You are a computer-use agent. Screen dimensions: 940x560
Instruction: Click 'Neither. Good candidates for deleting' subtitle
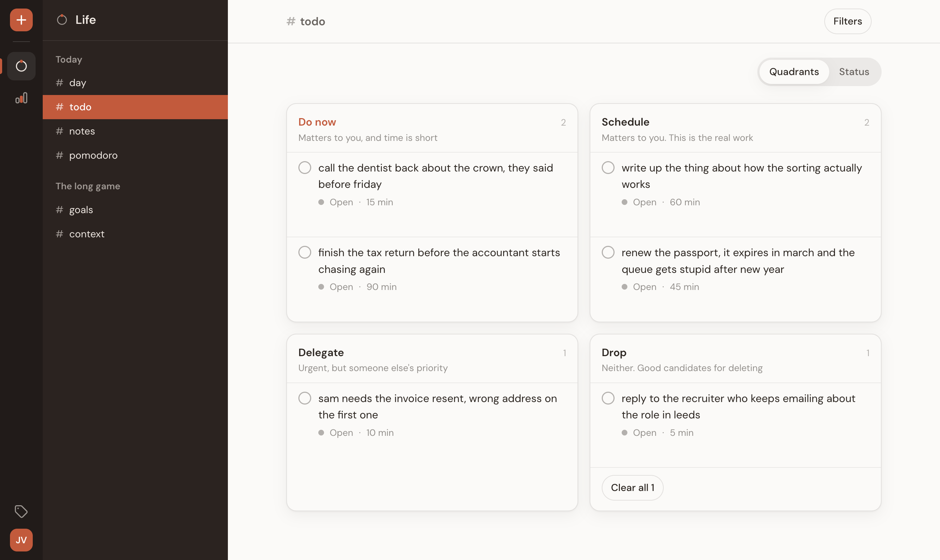coord(682,368)
